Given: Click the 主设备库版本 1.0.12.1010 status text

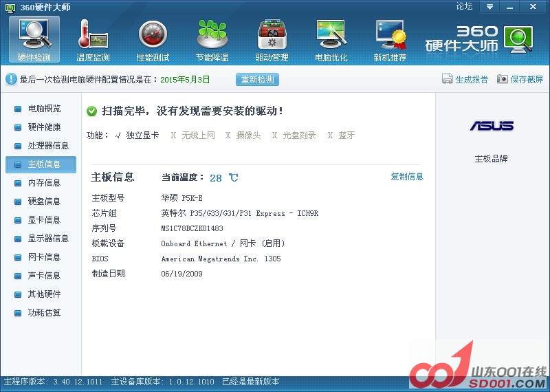Looking at the screenshot, I should (162, 382).
